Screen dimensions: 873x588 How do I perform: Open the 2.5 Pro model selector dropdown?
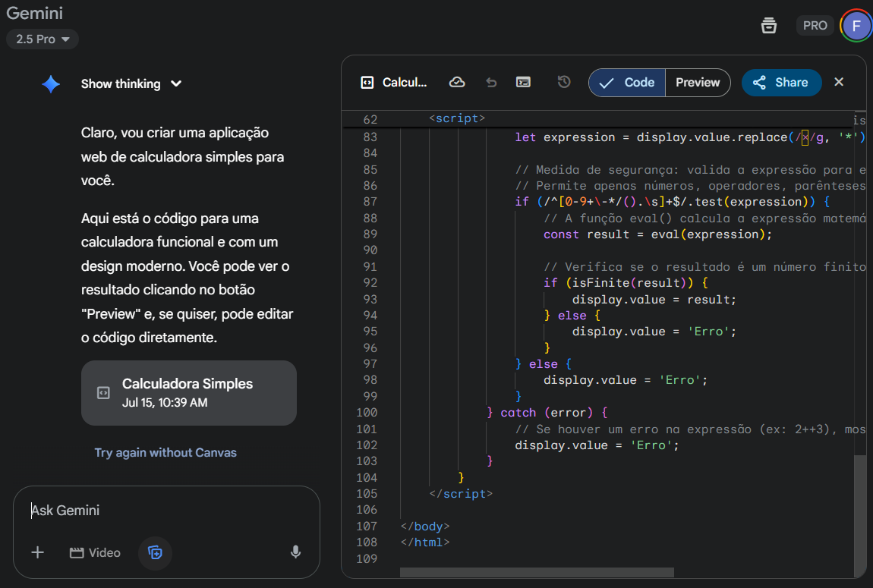[x=43, y=39]
